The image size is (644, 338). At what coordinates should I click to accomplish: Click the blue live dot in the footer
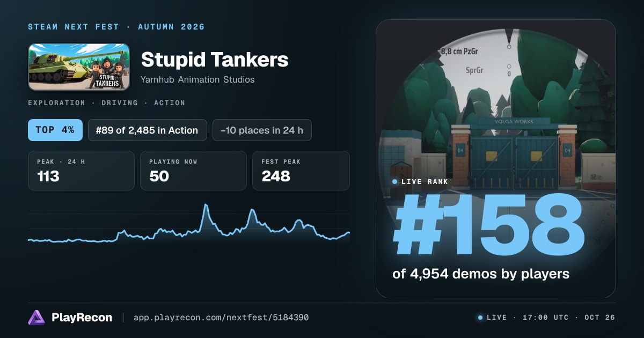[x=480, y=318]
